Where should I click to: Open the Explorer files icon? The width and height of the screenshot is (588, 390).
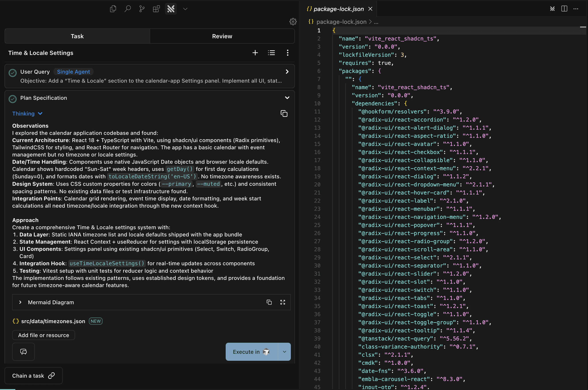pyautogui.click(x=113, y=9)
